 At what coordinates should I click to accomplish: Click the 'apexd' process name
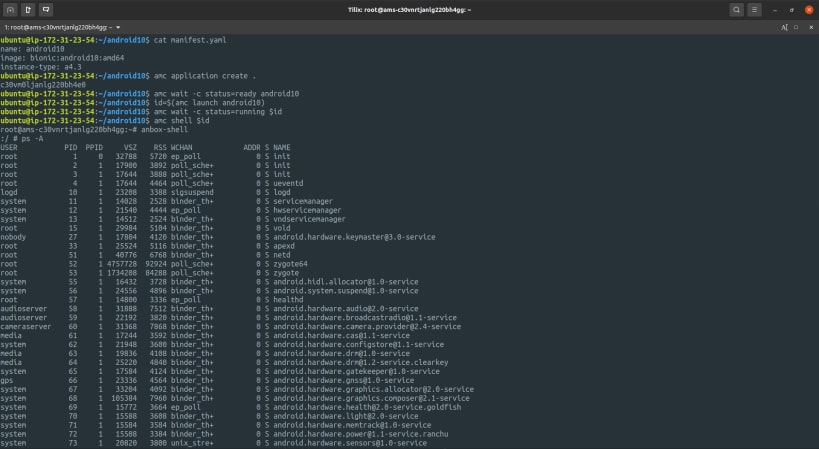click(x=284, y=246)
